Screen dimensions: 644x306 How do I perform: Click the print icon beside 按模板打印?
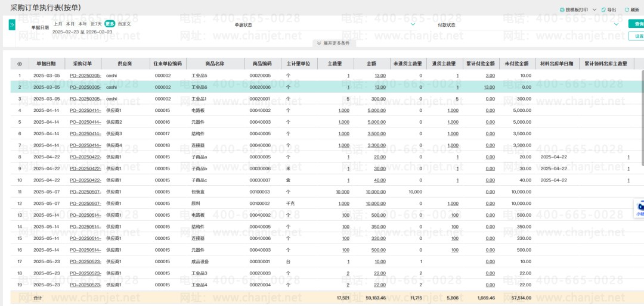(x=562, y=10)
